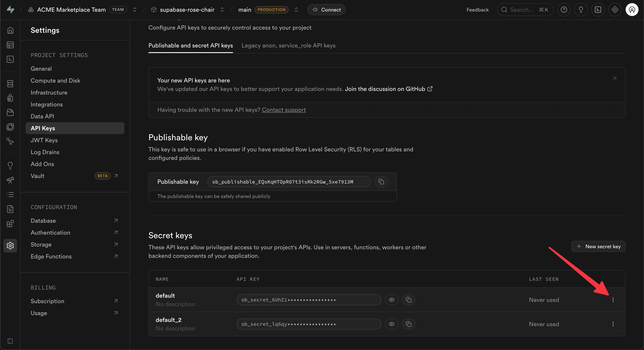This screenshot has height=350, width=644.
Task: Reveal the default secret key value
Action: tap(391, 300)
